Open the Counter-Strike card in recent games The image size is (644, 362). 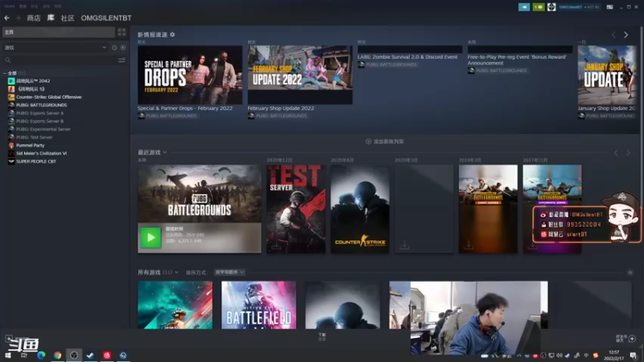coord(360,209)
